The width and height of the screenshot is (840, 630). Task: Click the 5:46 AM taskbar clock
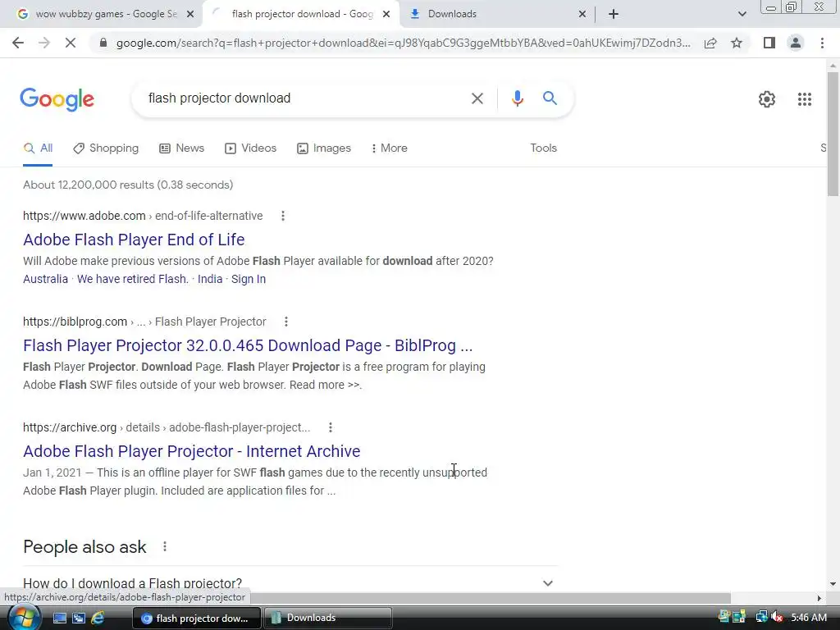tap(808, 618)
